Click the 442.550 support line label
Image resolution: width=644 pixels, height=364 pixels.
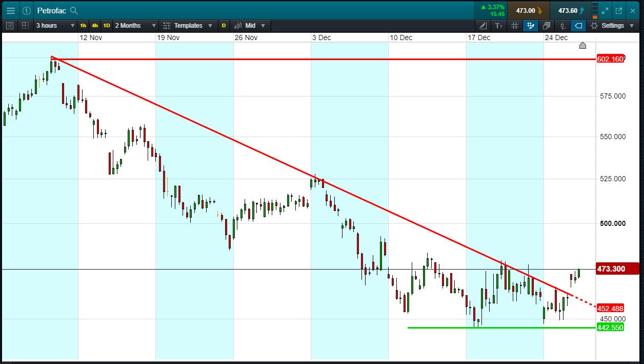tap(610, 327)
